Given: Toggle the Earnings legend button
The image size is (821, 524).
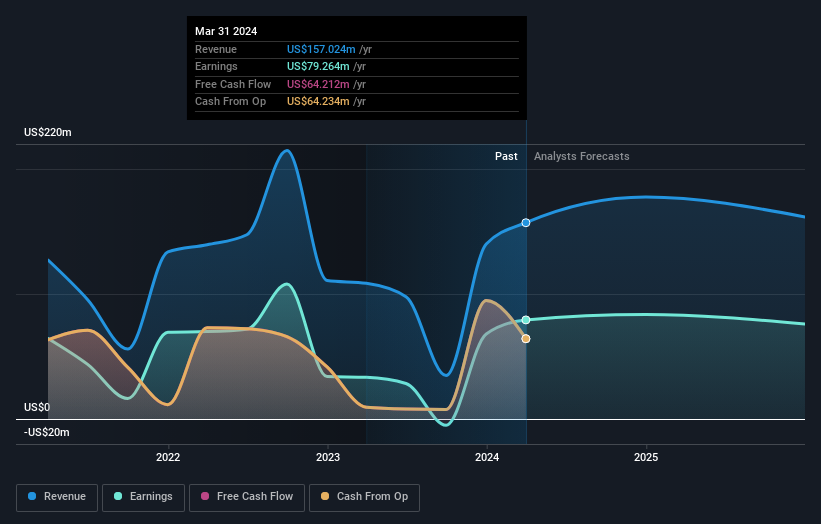Looking at the screenshot, I should (143, 497).
